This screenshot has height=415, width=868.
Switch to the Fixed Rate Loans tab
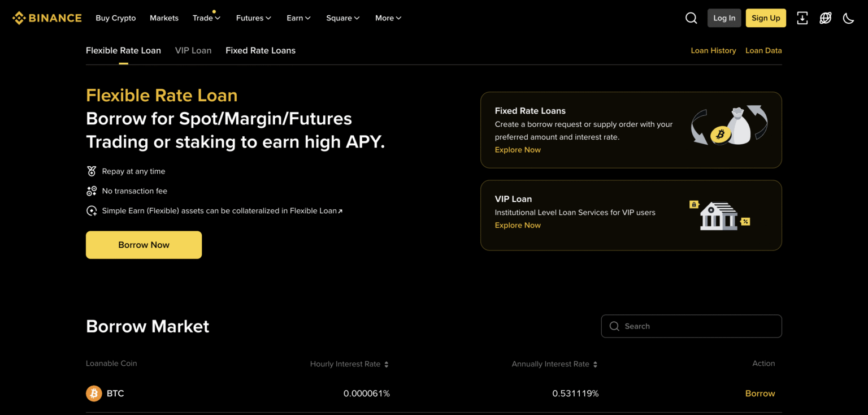(261, 50)
